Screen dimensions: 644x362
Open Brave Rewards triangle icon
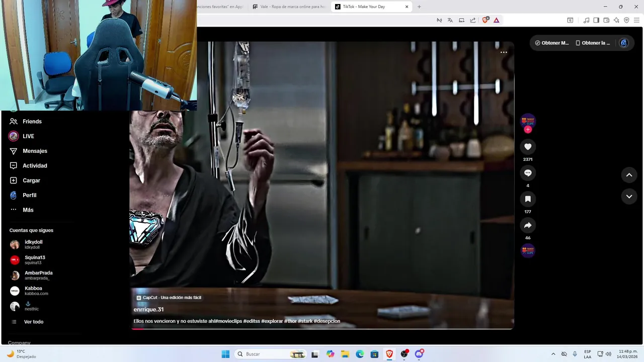pyautogui.click(x=497, y=20)
